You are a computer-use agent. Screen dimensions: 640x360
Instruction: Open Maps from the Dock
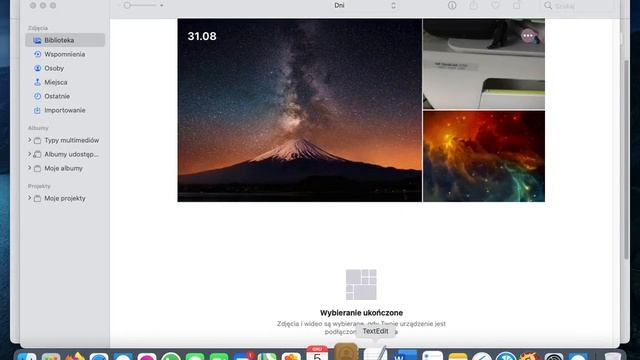tap(267, 356)
